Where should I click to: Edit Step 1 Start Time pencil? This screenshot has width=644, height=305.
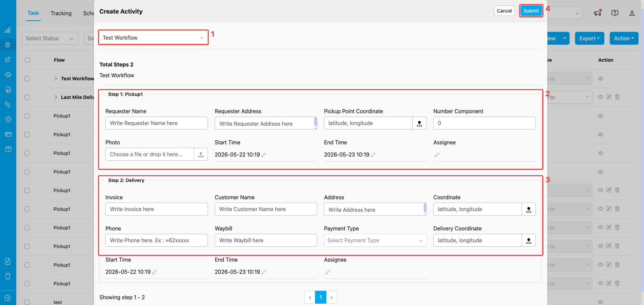tap(264, 155)
